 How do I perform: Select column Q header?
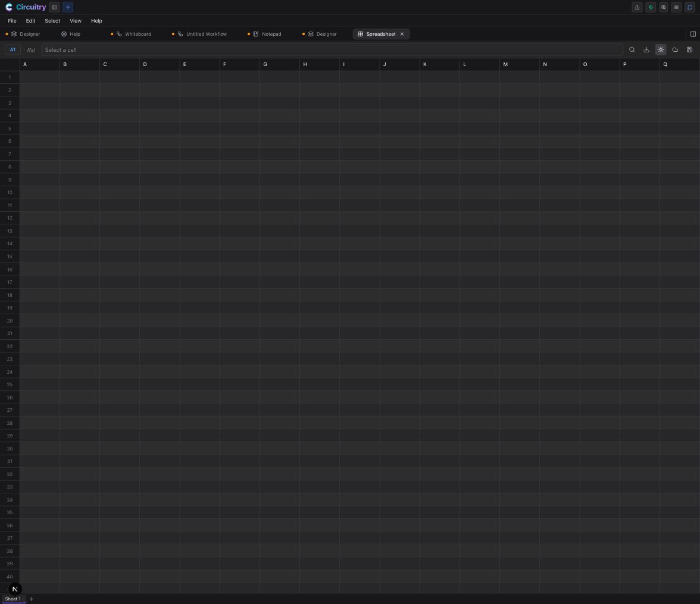coord(680,64)
